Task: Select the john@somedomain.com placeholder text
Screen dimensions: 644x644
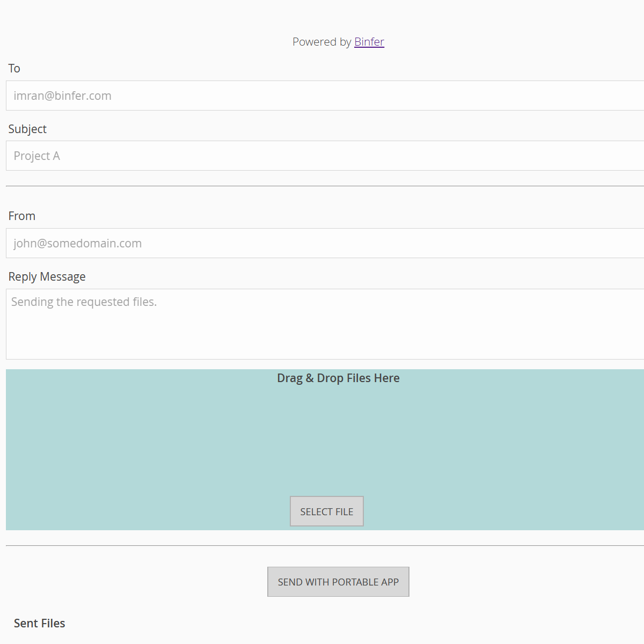Action: (x=78, y=244)
